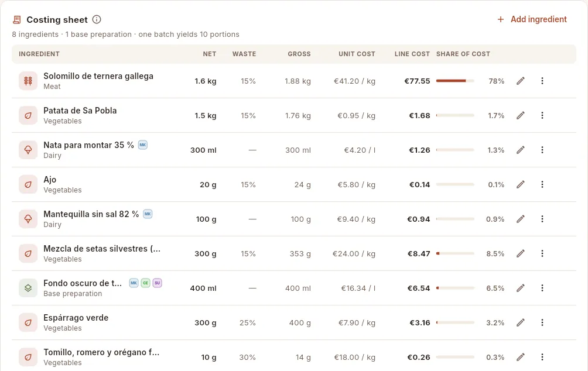Image resolution: width=588 pixels, height=371 pixels.
Task: Click the Espárrago verde ingredient name
Action: point(76,318)
